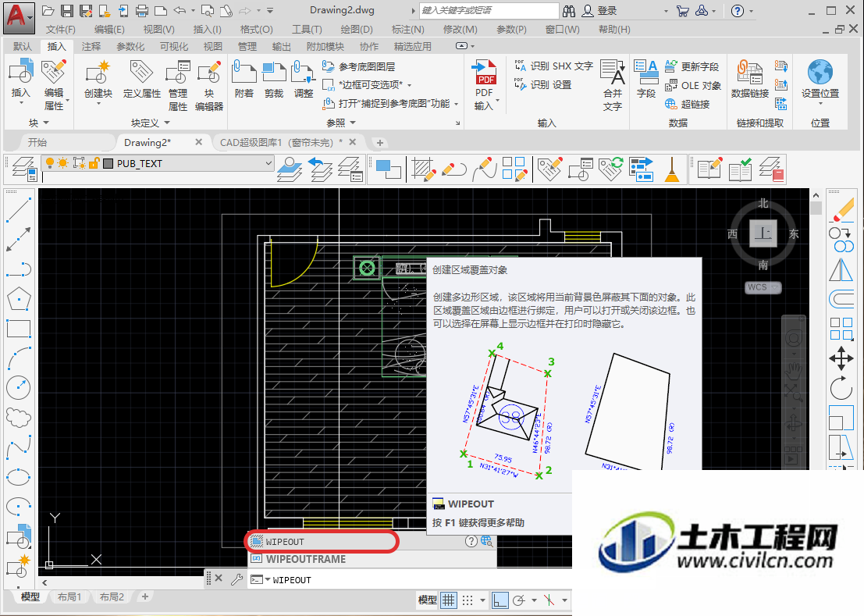864x616 pixels.
Task: Click Recognize SHX Text button
Action: (553, 66)
